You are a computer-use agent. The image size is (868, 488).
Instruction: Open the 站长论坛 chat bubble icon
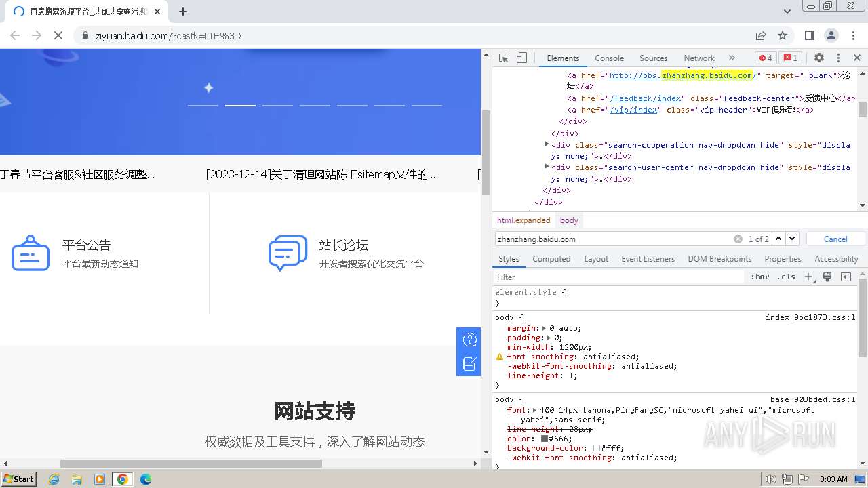click(x=288, y=253)
